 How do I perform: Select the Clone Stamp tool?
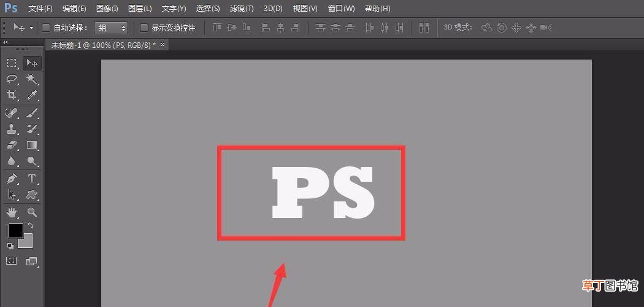click(x=12, y=129)
